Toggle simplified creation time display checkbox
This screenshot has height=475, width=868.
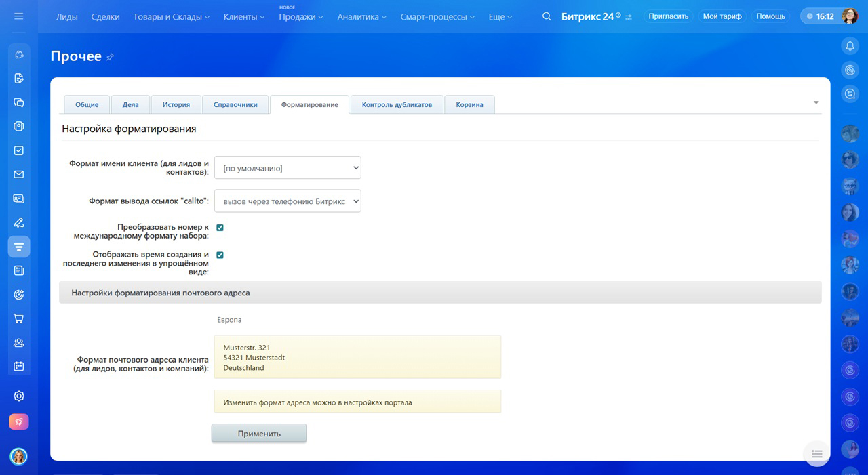[220, 255]
